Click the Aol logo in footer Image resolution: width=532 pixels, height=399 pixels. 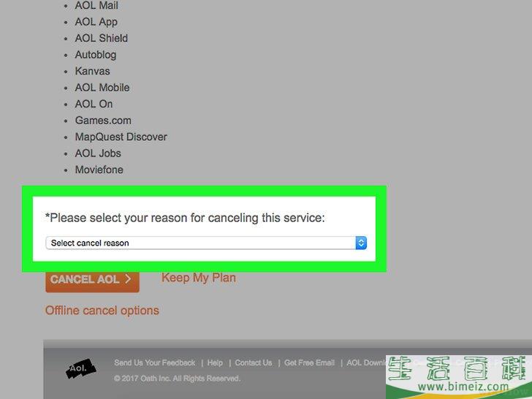click(x=80, y=369)
